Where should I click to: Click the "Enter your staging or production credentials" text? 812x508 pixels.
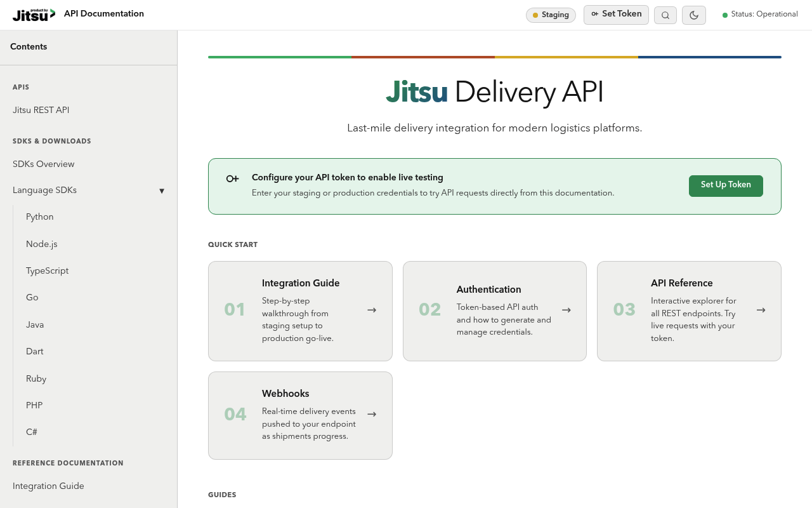(433, 193)
